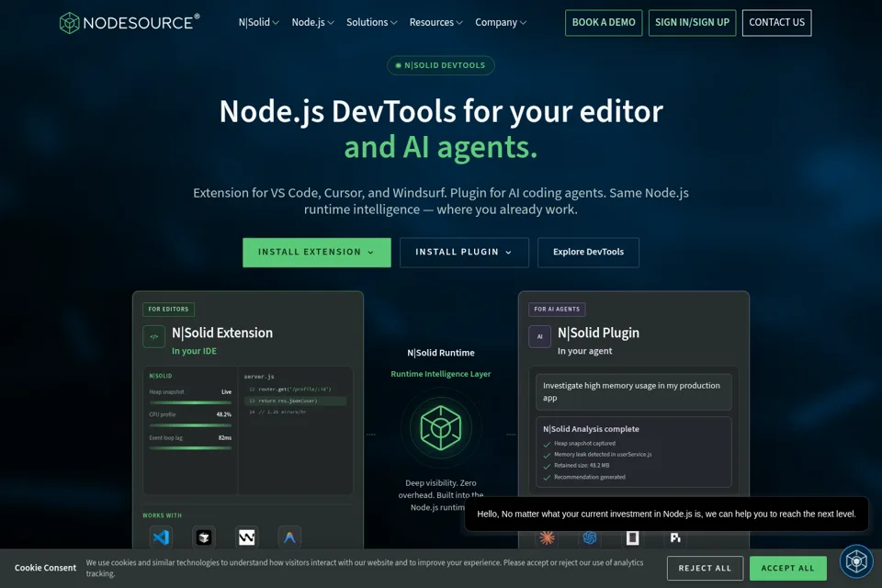The height and width of the screenshot is (588, 882).
Task: Click the 'N|Solid Extension' heading
Action: click(222, 333)
